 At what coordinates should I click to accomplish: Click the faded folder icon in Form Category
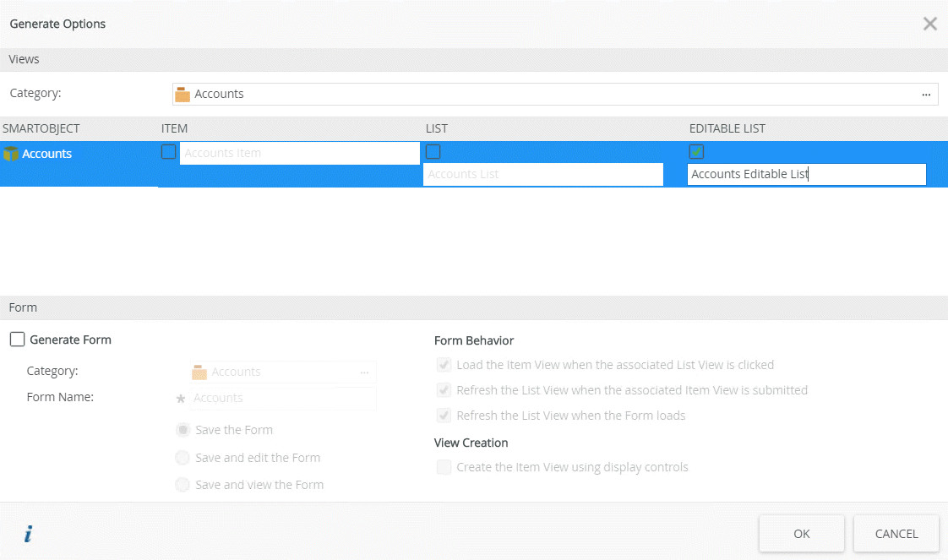pos(199,372)
